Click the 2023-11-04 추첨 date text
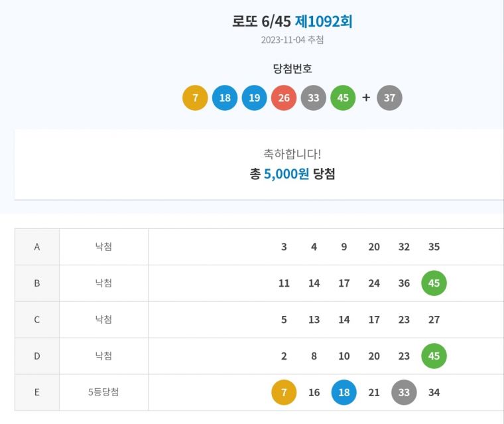This screenshot has height=424, width=504. click(292, 40)
